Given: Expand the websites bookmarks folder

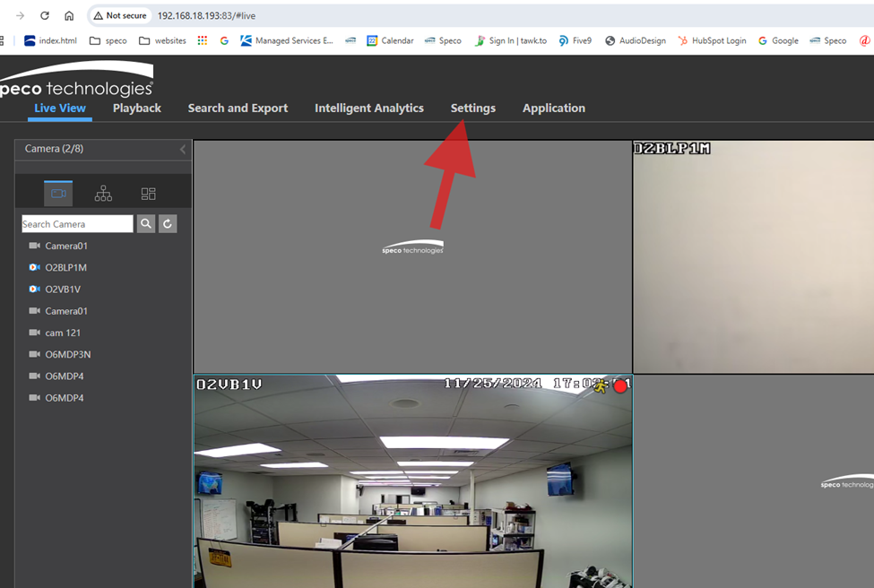Looking at the screenshot, I should point(162,40).
